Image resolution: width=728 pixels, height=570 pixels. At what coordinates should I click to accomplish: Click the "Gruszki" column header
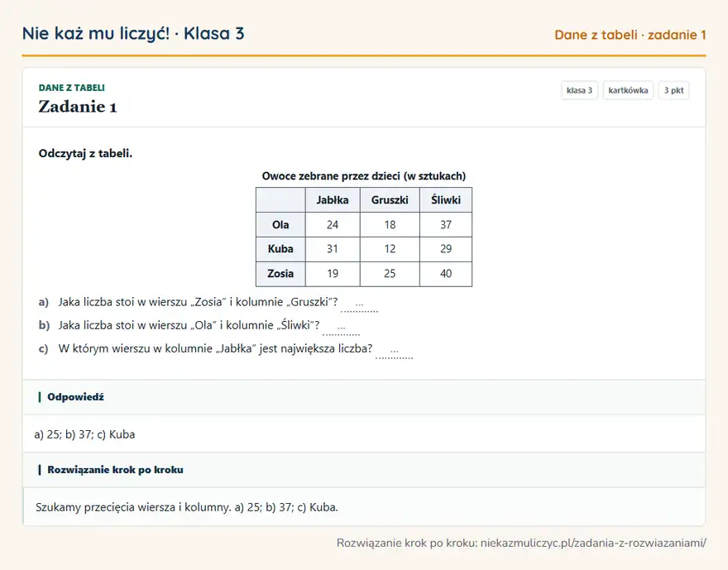pos(390,200)
